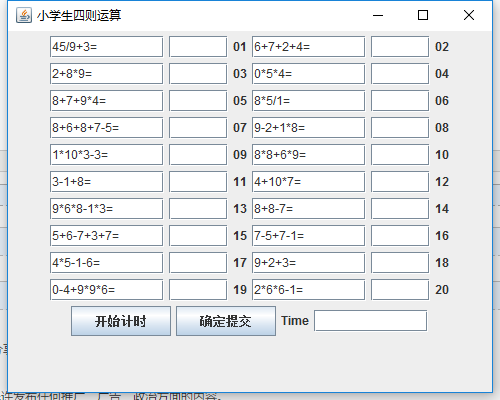Click the 6+7+2+4= expression field
Viewport: 500px width, 400px height.
(x=308, y=47)
